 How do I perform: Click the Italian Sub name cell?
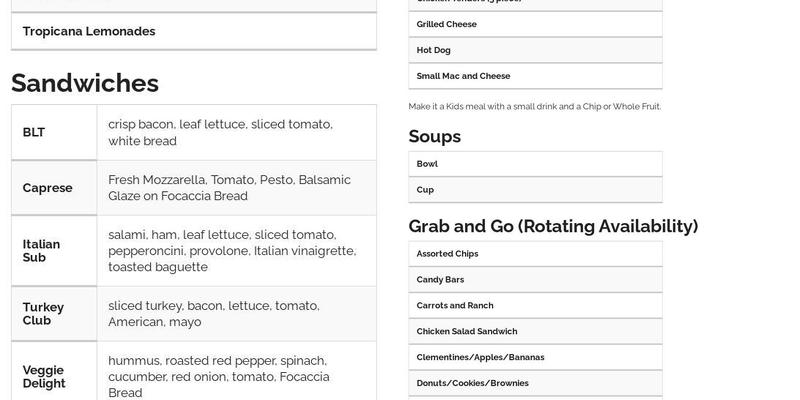(54, 251)
